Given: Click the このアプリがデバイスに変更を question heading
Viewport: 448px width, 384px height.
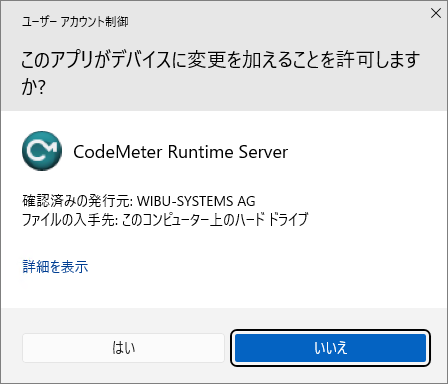Looking at the screenshot, I should [x=220, y=73].
